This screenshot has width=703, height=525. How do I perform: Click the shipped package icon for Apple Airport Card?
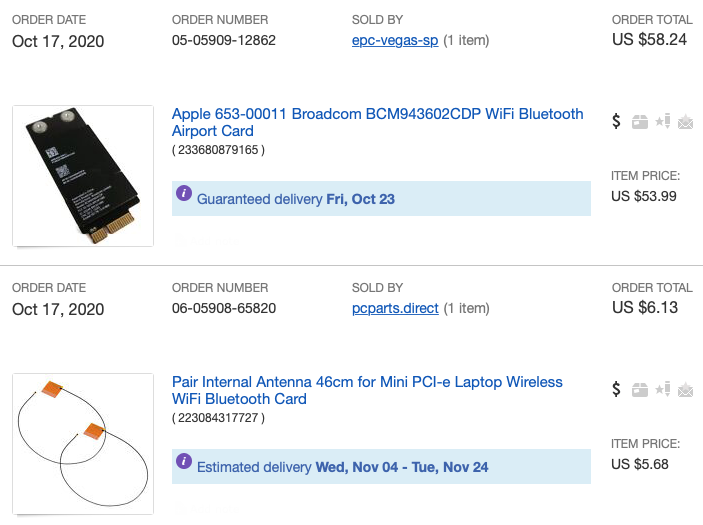pos(640,121)
